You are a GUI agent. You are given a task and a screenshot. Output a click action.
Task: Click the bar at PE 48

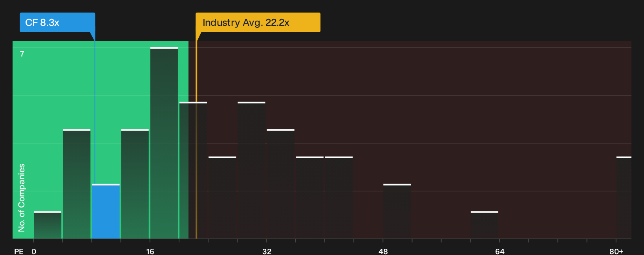397,211
